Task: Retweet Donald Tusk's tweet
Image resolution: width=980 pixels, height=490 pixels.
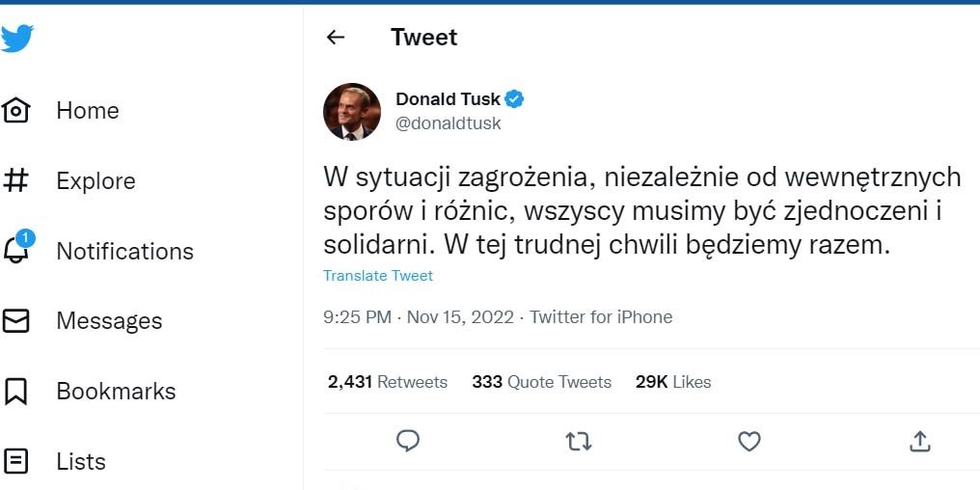Action: (578, 441)
